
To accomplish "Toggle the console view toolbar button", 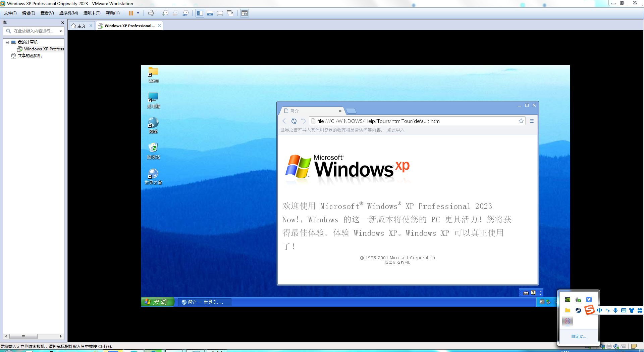I will coord(245,13).
